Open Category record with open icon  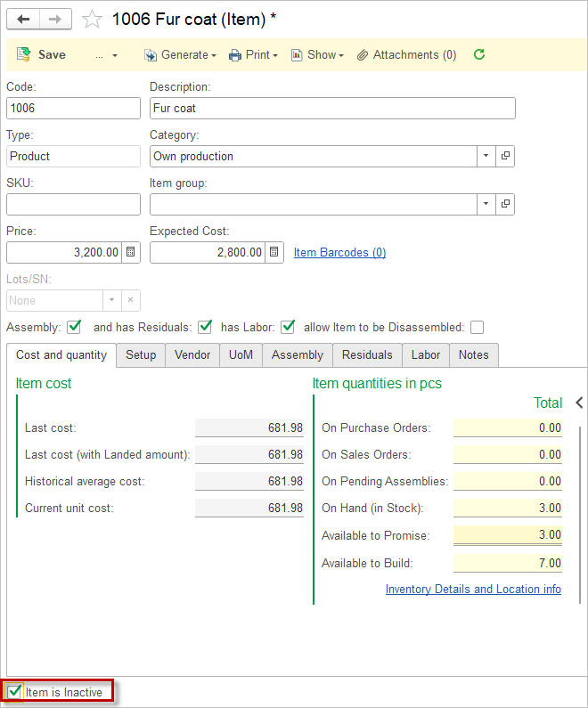(506, 156)
